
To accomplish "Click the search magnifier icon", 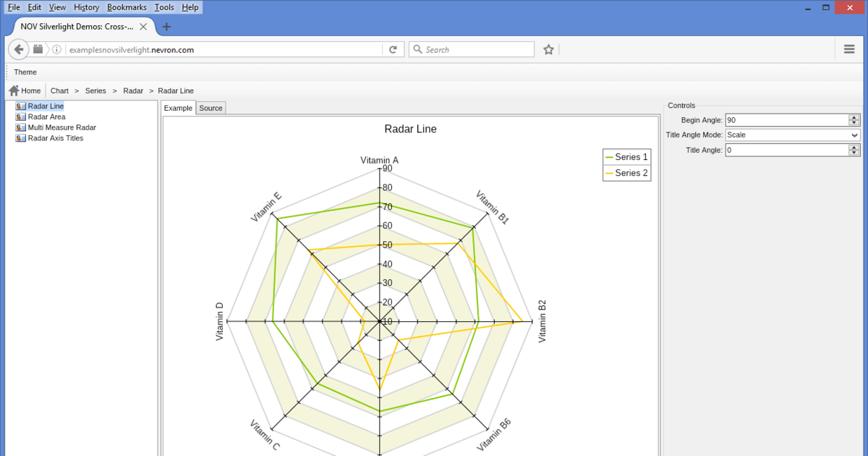I will coord(417,49).
